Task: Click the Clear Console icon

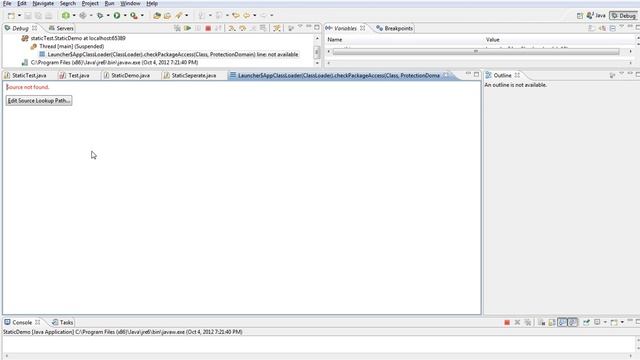Action: click(x=542, y=322)
